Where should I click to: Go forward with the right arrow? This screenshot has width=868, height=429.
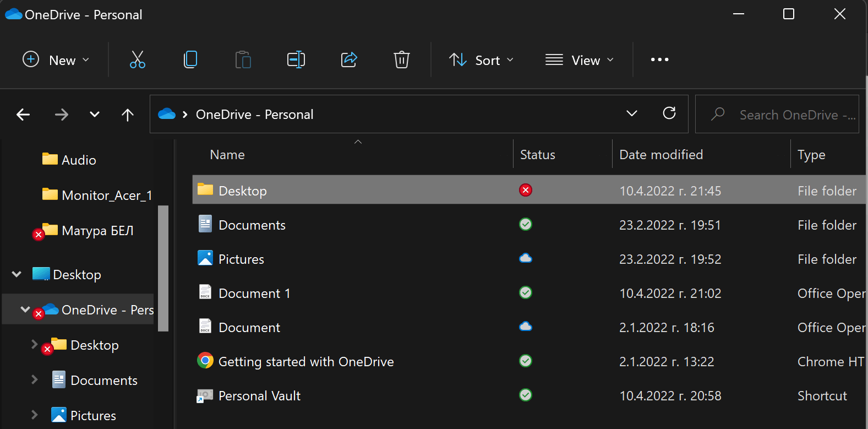tap(62, 115)
